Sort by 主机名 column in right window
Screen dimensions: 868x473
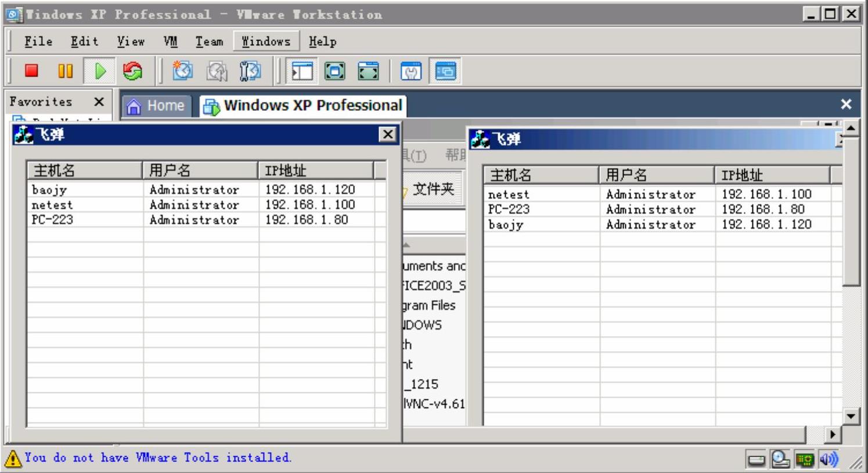(x=541, y=175)
